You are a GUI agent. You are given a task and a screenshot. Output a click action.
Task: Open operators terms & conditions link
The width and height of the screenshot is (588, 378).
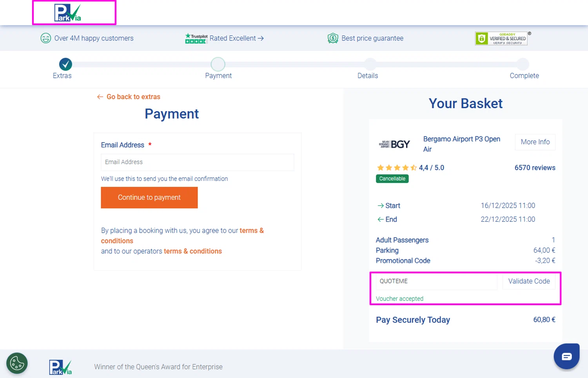point(193,251)
